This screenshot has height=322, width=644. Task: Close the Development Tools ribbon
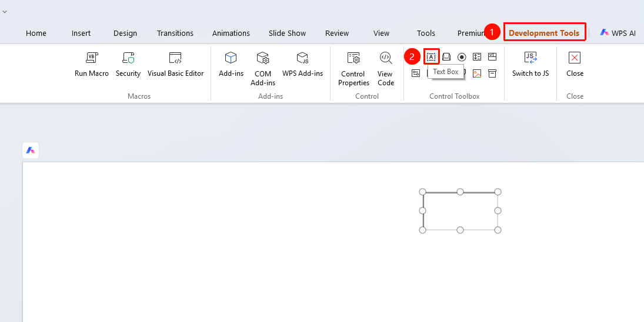coord(575,65)
